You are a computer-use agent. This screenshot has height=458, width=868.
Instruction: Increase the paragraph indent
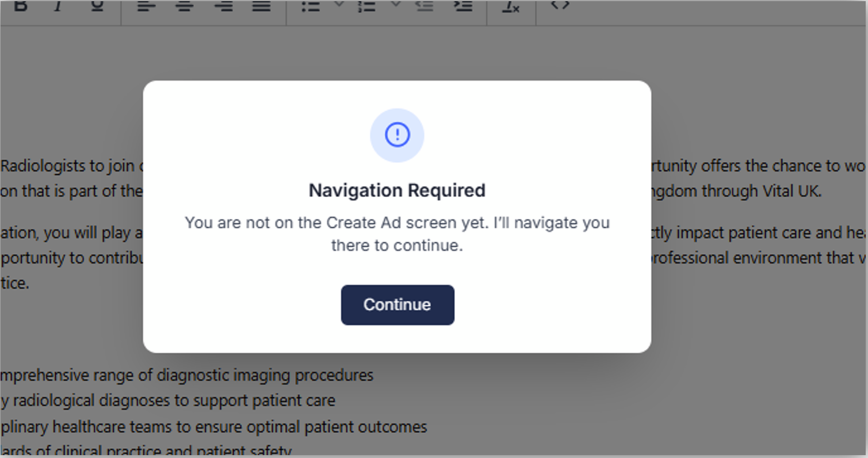click(x=462, y=6)
